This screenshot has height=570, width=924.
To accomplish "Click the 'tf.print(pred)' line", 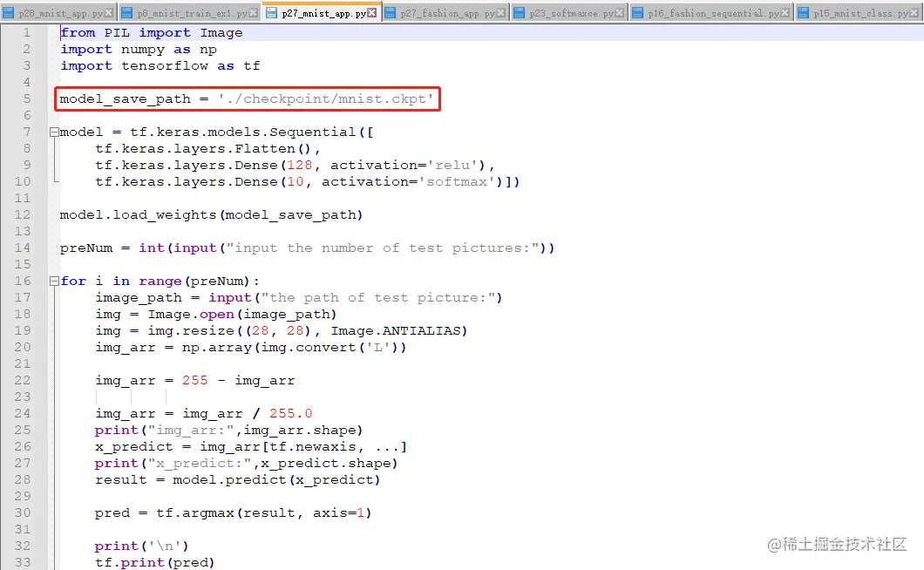I will (x=155, y=562).
